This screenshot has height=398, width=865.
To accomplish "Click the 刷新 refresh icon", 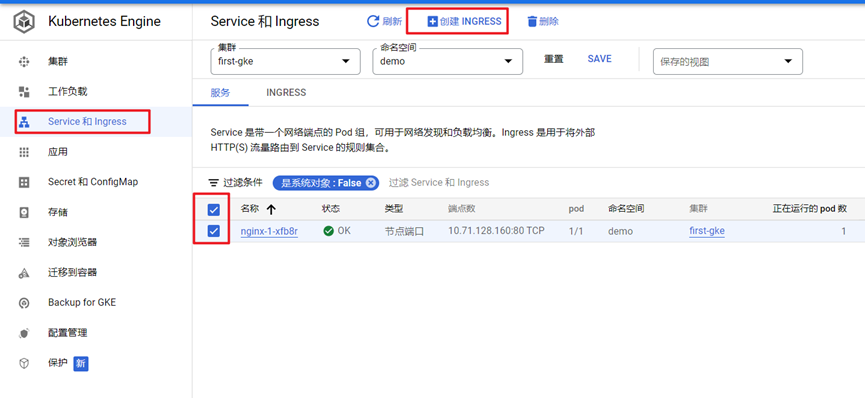I will [373, 22].
